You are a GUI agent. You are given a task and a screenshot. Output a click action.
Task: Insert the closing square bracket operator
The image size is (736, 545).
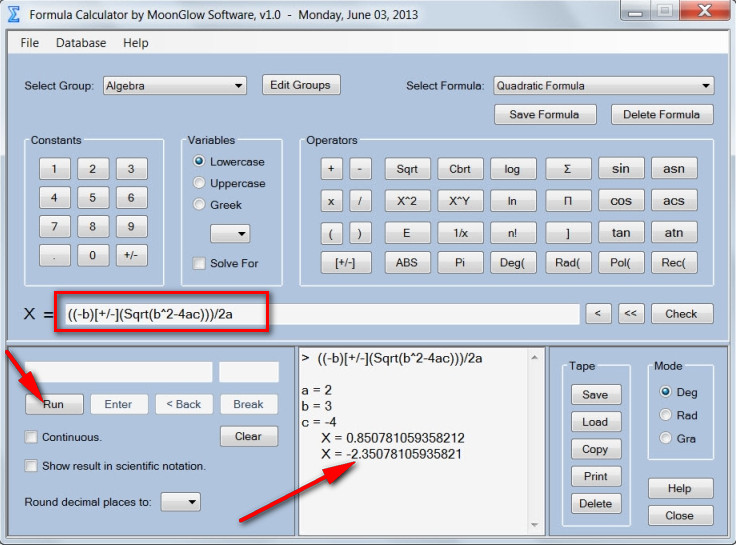[x=567, y=233]
